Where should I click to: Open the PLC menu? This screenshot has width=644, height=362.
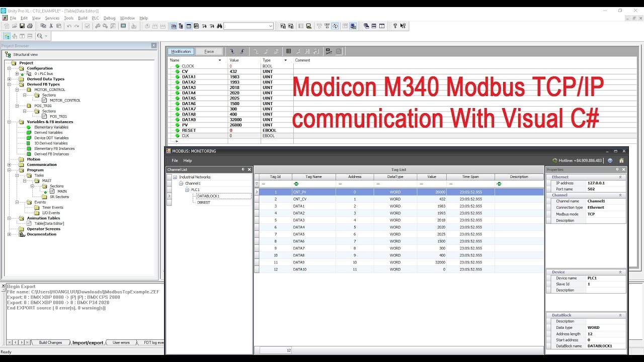[x=95, y=18]
